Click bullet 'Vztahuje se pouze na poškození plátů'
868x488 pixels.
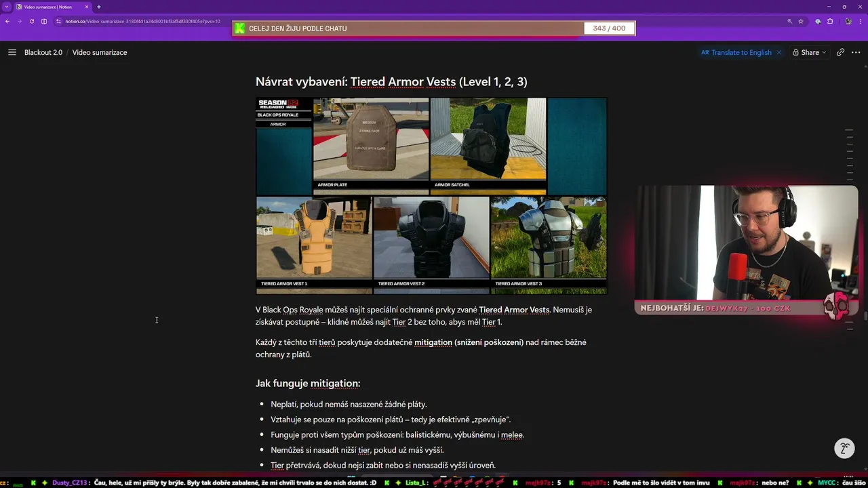click(x=391, y=420)
